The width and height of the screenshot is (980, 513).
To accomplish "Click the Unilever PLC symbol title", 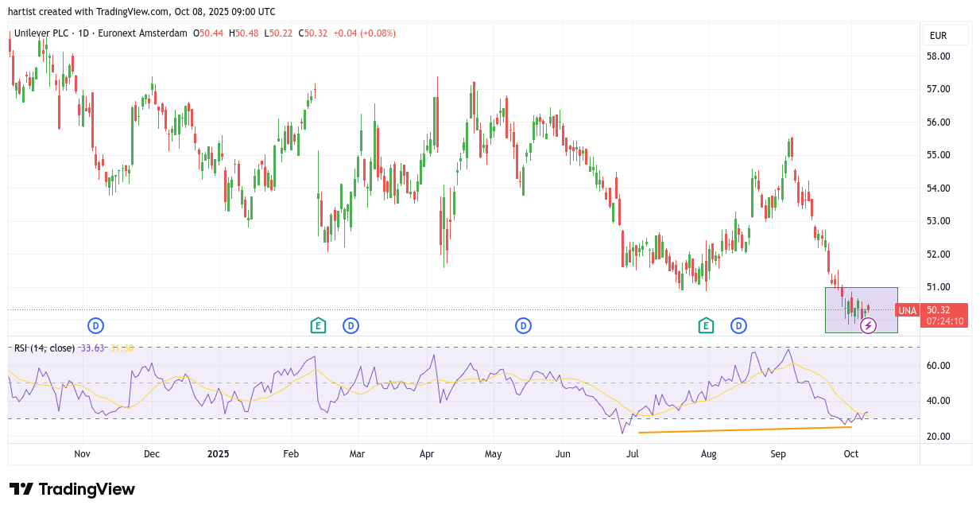I will pos(52,33).
